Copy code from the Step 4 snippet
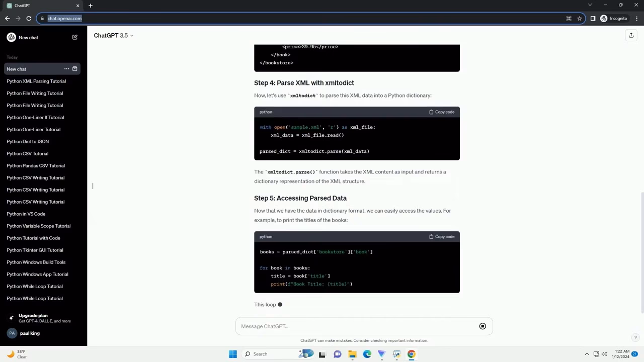This screenshot has height=362, width=644. click(x=441, y=112)
